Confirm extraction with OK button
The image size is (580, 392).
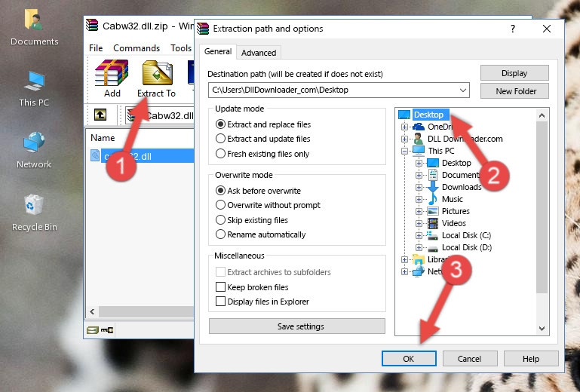coord(409,359)
